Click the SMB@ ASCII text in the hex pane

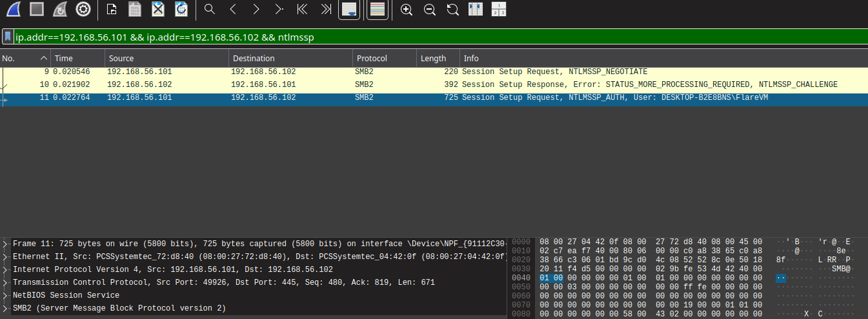[x=841, y=269]
